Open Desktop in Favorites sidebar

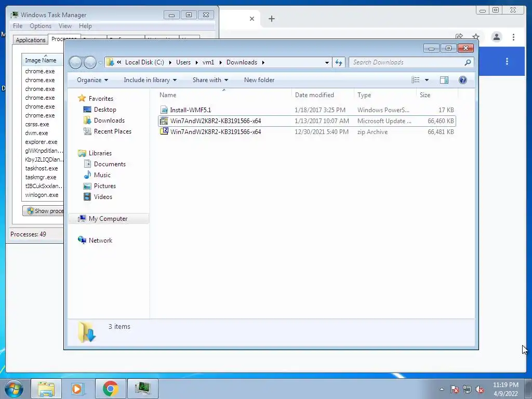click(105, 110)
